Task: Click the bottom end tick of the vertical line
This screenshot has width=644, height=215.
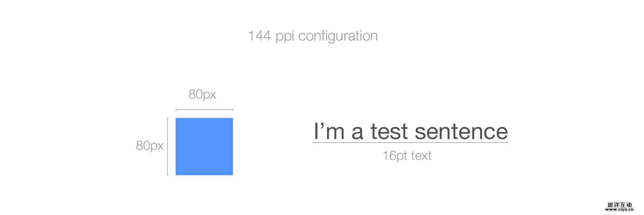Action: coord(167,175)
